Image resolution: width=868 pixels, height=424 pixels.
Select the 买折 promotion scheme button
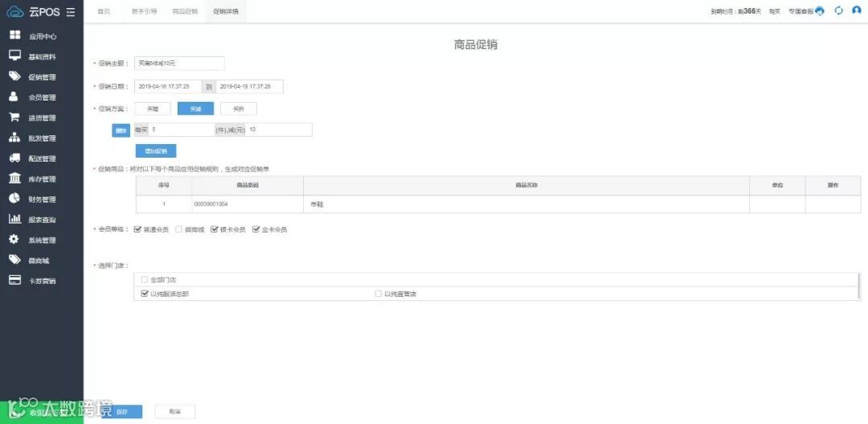click(239, 109)
